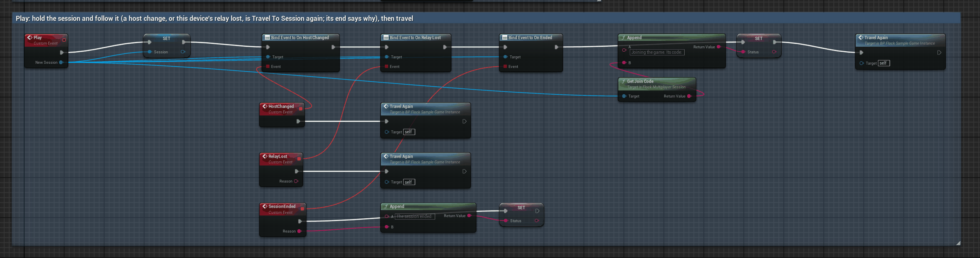Click the Bind Event to On Relay Lost icon
Viewport: 980px width, 258px height.
[386, 38]
